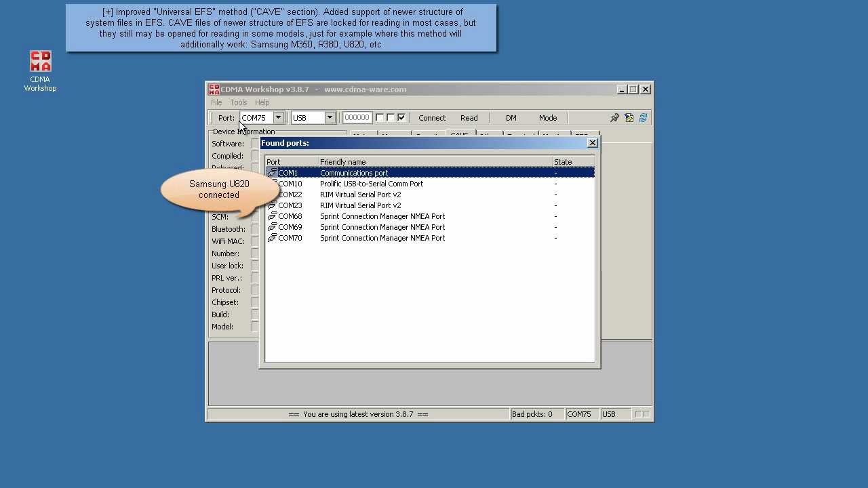This screenshot has width=868, height=488.
Task: Click the latest version 3.8.7 status message
Action: (358, 414)
